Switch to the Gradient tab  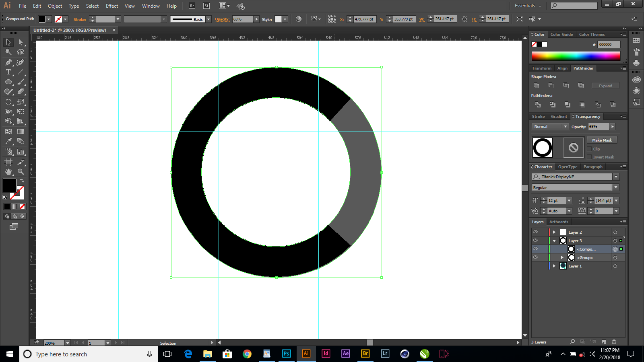click(x=559, y=117)
